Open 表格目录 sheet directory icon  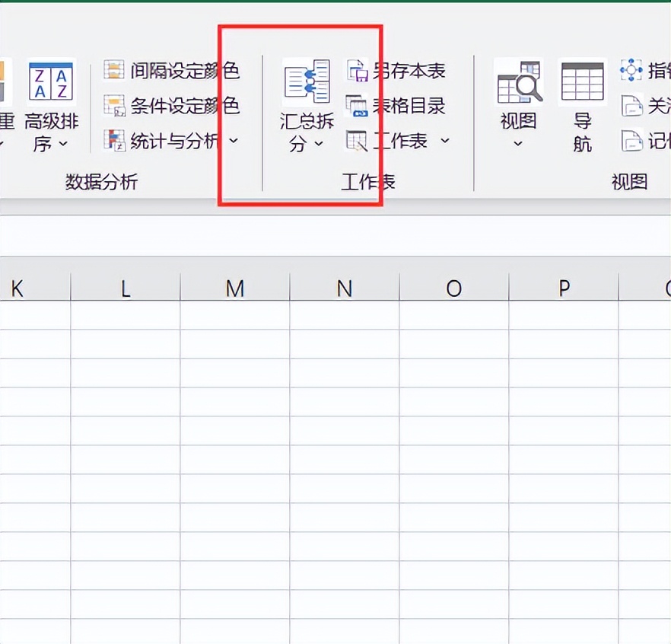(357, 105)
